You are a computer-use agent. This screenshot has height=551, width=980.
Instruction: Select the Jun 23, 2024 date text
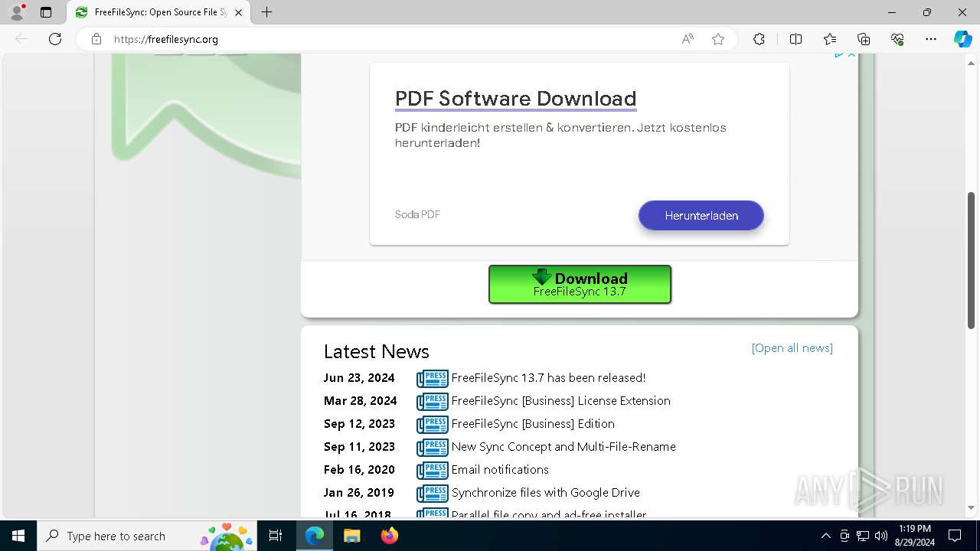[x=359, y=378]
